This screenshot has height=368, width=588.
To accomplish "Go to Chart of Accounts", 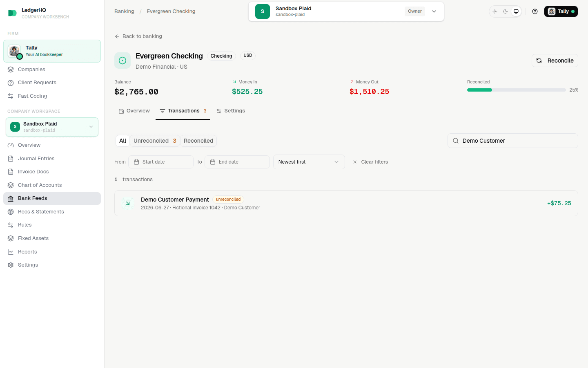I will pos(52,185).
